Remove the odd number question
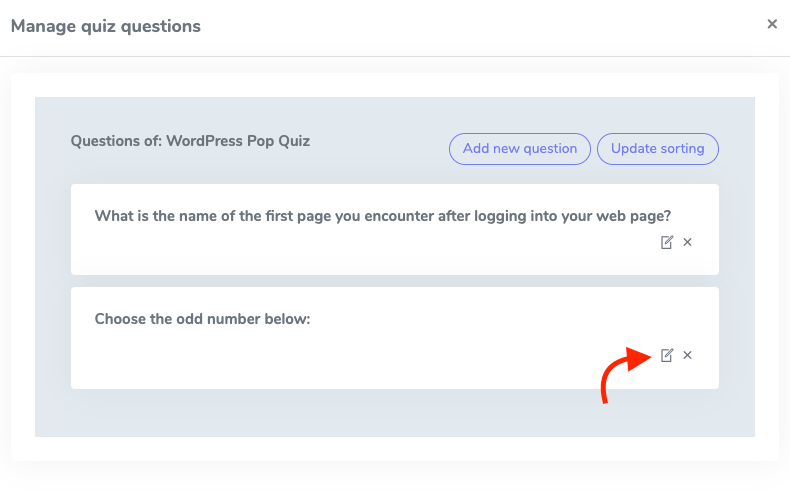Screen dimensions: 790x496 click(687, 355)
